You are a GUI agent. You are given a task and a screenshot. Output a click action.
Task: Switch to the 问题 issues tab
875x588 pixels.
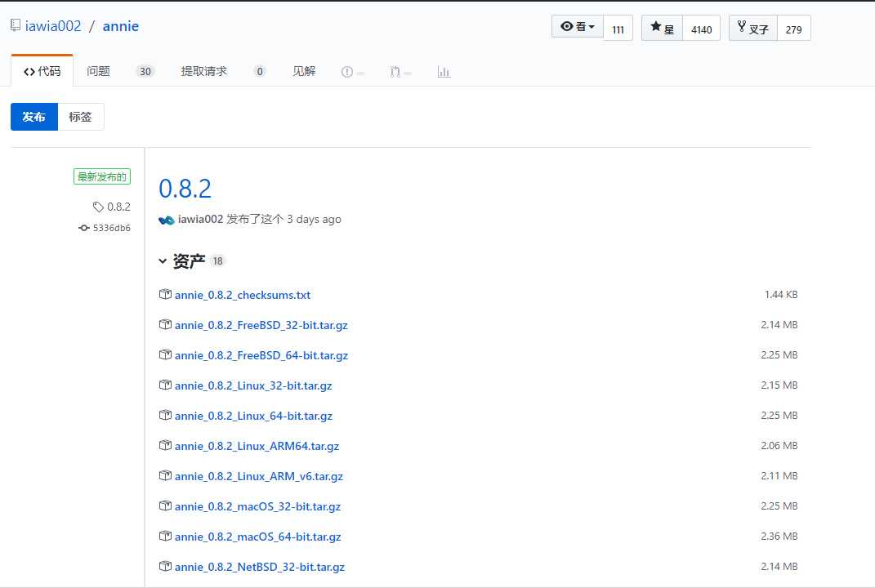98,71
